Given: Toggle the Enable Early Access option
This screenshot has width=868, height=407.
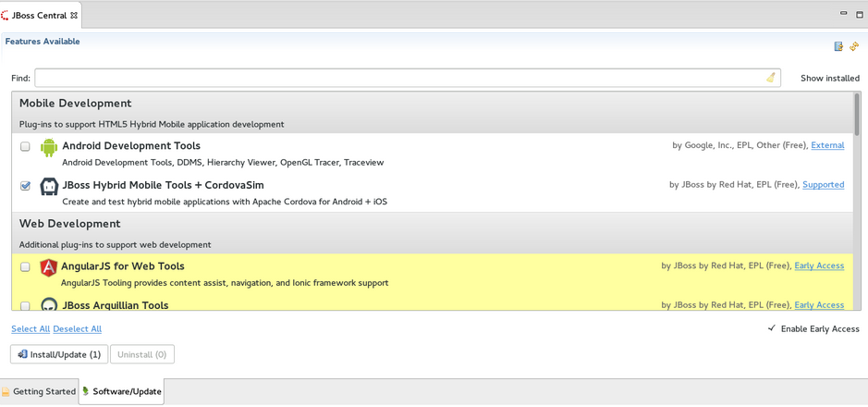Looking at the screenshot, I should (x=813, y=329).
